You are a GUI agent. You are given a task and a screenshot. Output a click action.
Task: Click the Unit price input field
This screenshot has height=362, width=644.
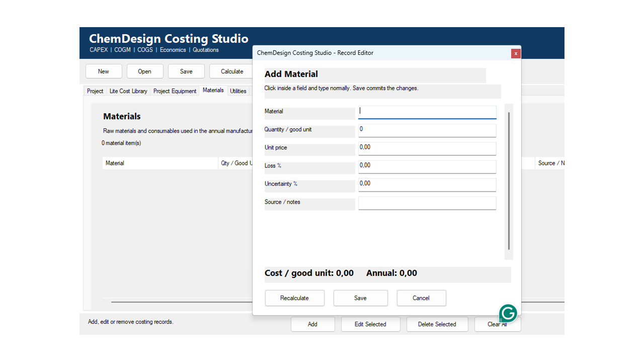[x=427, y=148]
